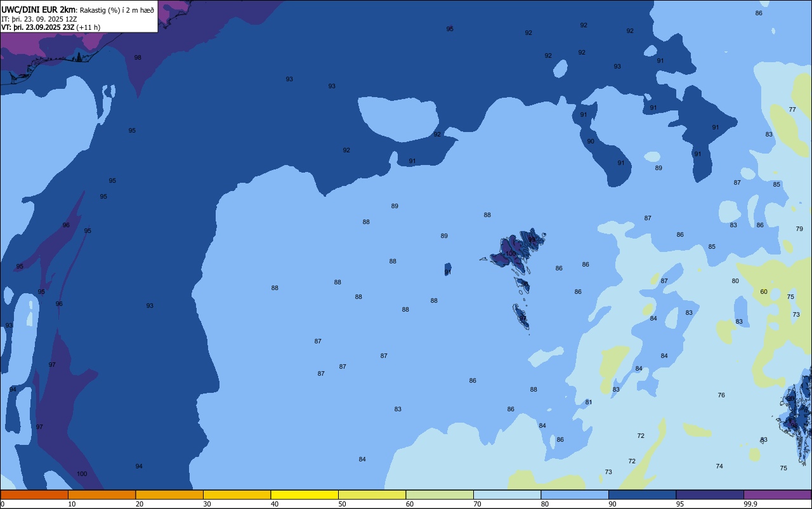The width and height of the screenshot is (812, 509).
Task: Click the '74' humidity value on the map
Action: [x=719, y=466]
